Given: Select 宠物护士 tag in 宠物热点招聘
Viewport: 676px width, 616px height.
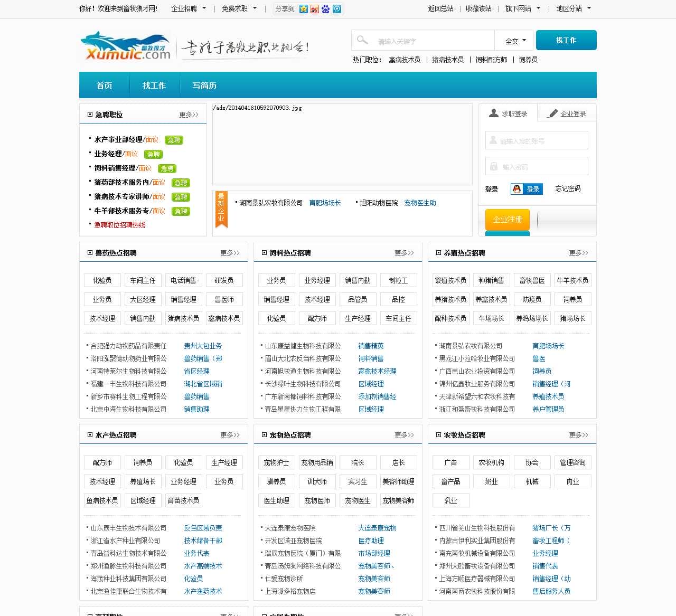Looking at the screenshot, I should pyautogui.click(x=277, y=462).
